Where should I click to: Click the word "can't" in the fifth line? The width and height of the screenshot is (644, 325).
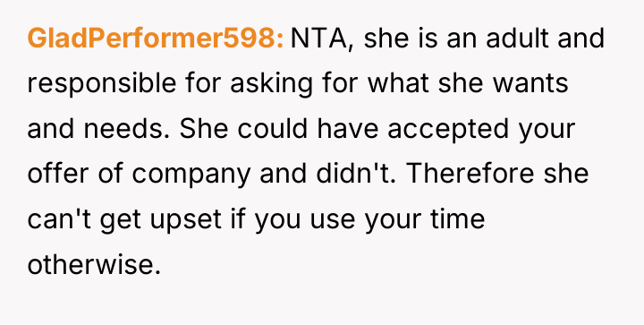coord(60,219)
